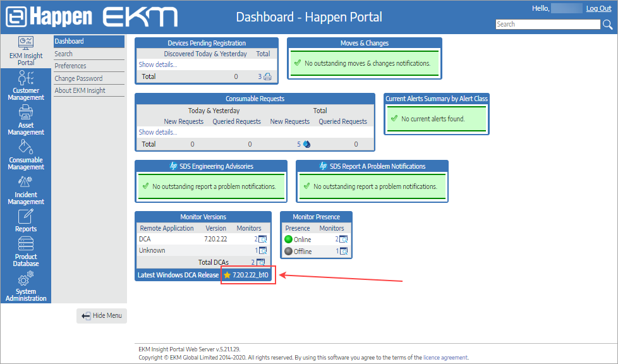The width and height of the screenshot is (618, 364).
Task: Open Product Database section
Action: pos(26,252)
